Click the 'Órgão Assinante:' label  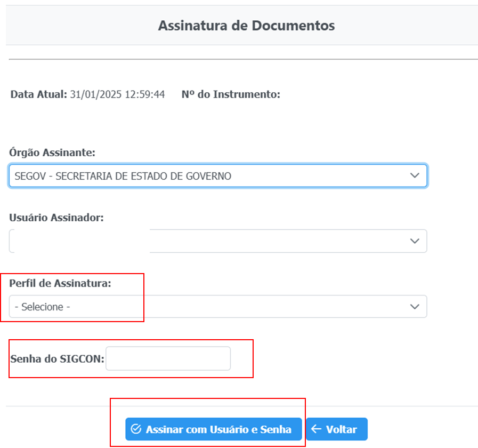click(52, 153)
